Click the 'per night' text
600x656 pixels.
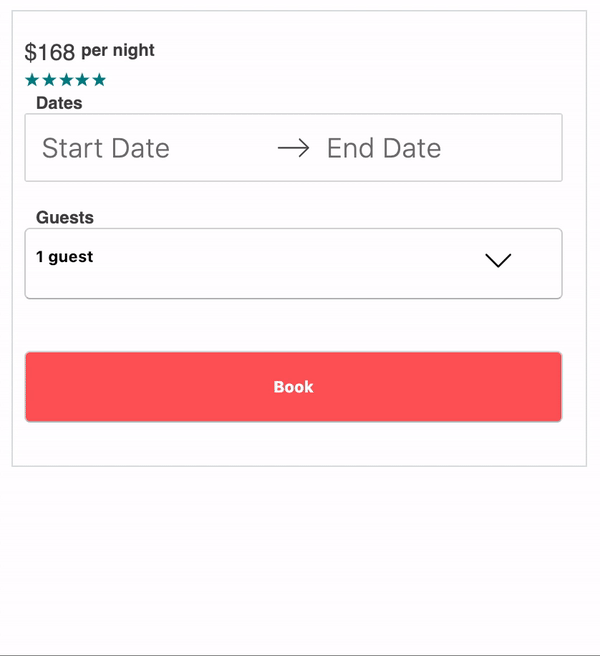pyautogui.click(x=118, y=50)
